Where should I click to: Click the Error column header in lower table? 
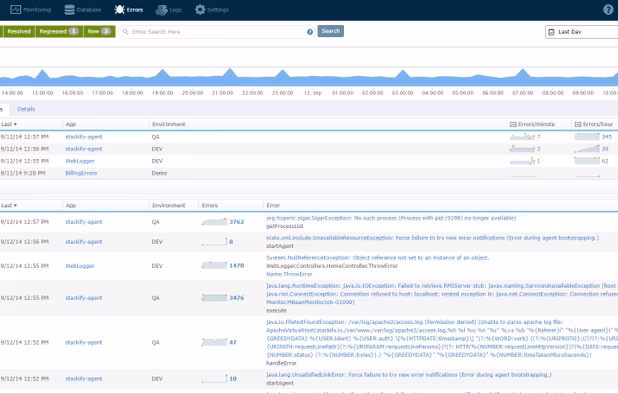pos(273,205)
